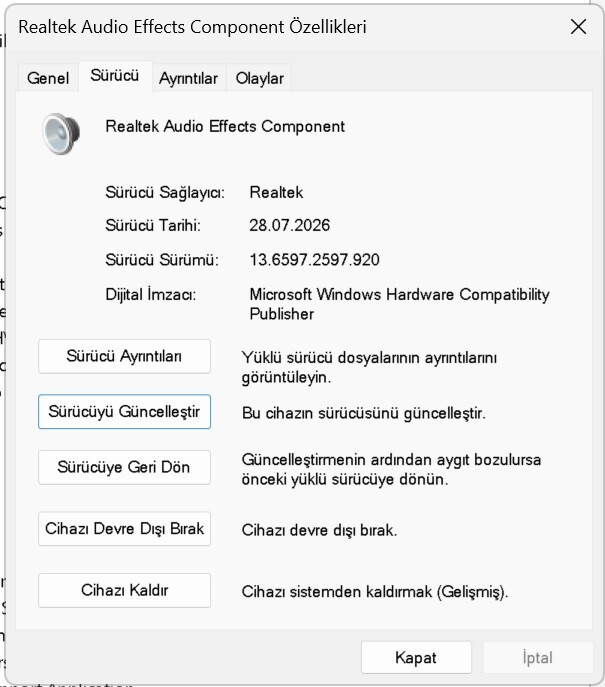This screenshot has width=605, height=687.
Task: Click the Sürücü Tarihi label
Action: (x=153, y=225)
